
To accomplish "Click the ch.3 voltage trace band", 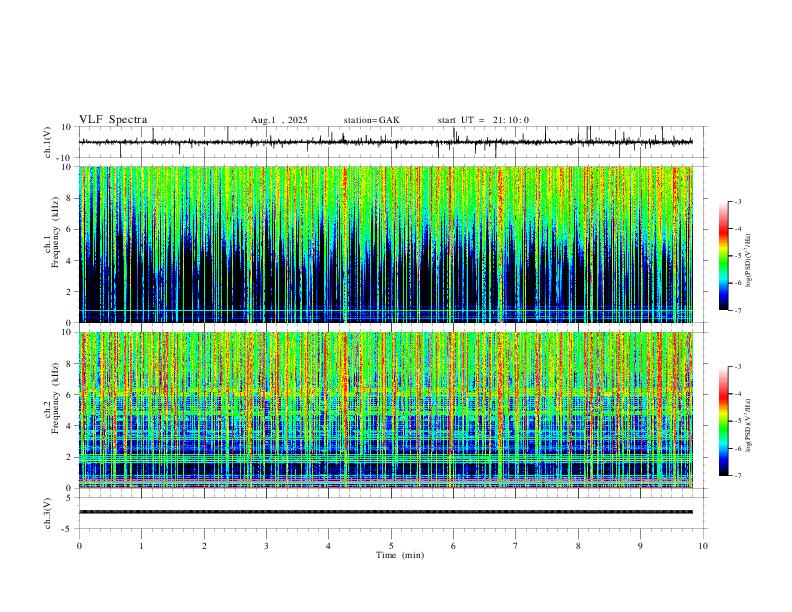I will tap(386, 512).
